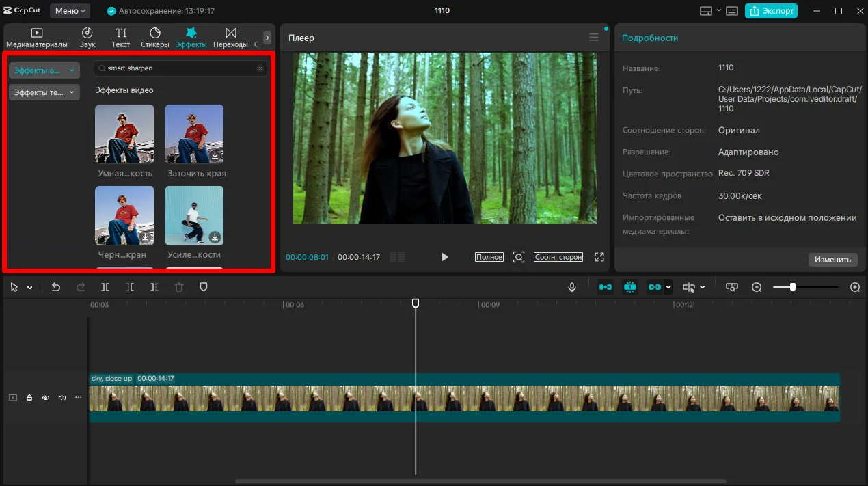Click the Undo arrow in timeline toolbar
The height and width of the screenshot is (486, 868).
[56, 288]
